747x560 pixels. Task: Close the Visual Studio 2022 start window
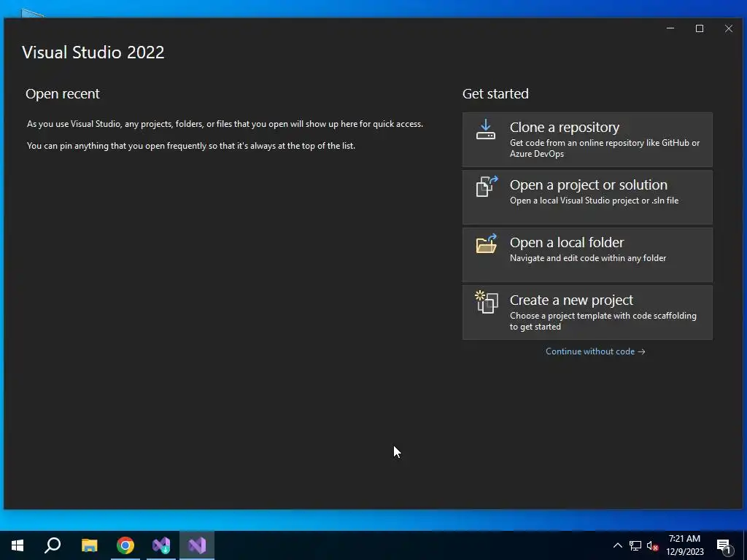[729, 28]
